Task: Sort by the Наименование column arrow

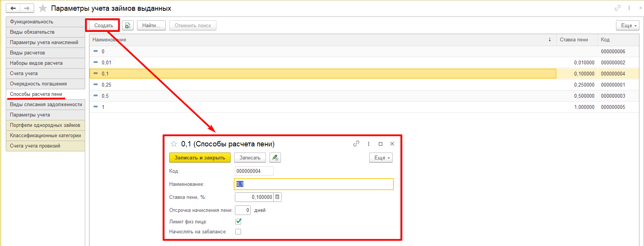Action: 550,39
